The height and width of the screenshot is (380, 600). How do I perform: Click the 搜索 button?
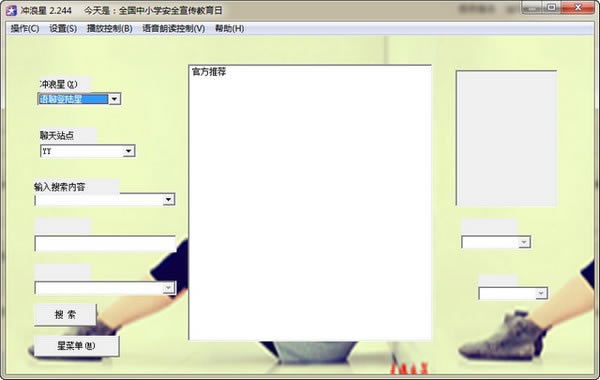coord(65,315)
